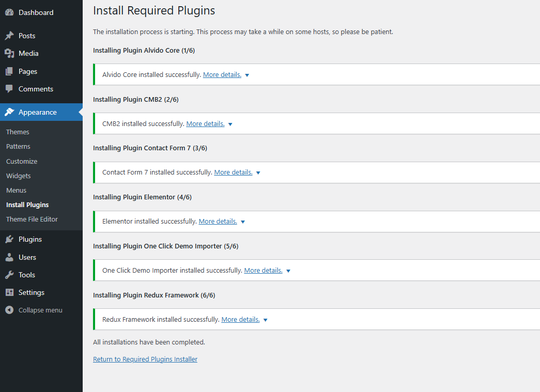540x392 pixels.
Task: Click the Plugins plug icon
Action: click(9, 239)
